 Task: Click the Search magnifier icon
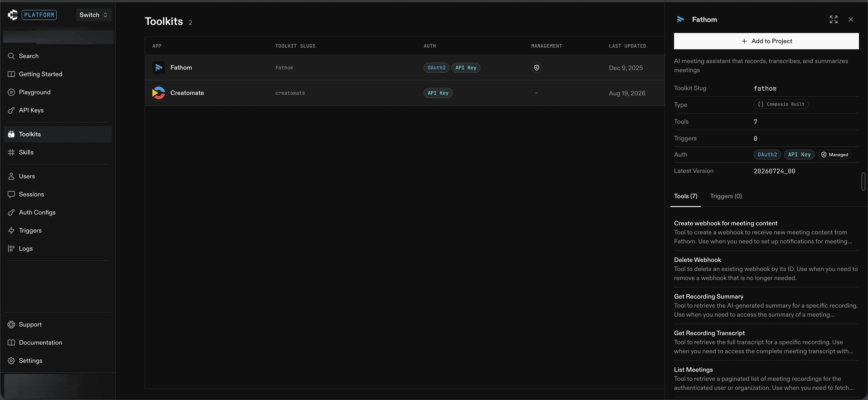[x=12, y=56]
